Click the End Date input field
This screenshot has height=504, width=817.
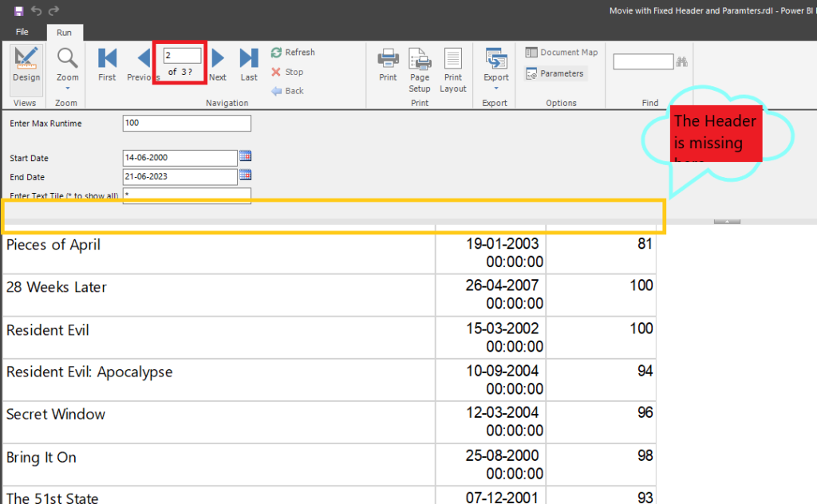pos(180,176)
